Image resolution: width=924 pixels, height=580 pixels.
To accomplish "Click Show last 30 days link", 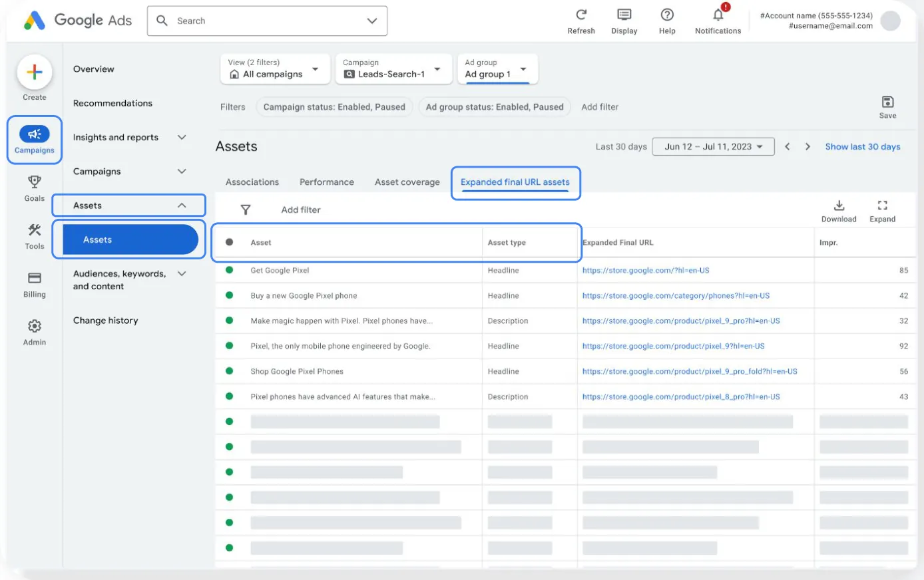I will (x=863, y=146).
